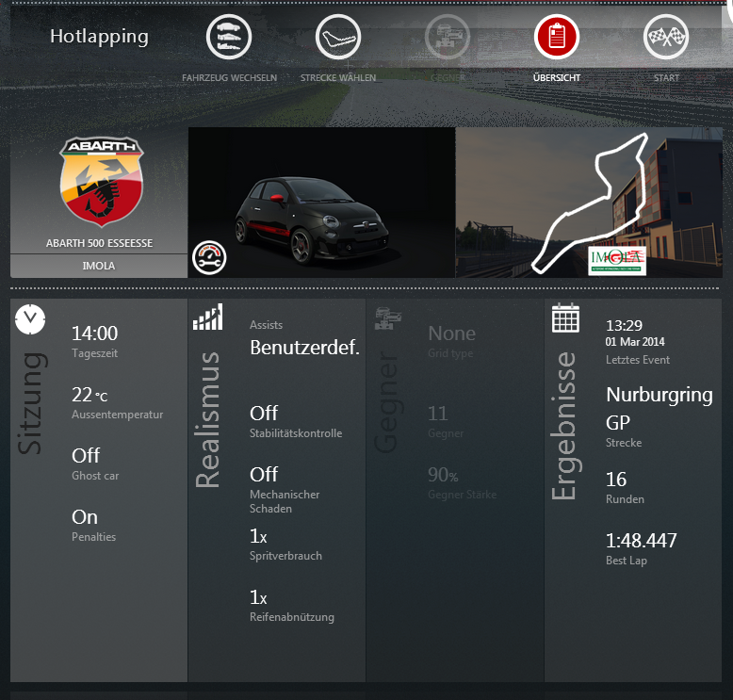The width and height of the screenshot is (733, 700).
Task: Click the Realismus signal bars icon
Action: click(208, 317)
